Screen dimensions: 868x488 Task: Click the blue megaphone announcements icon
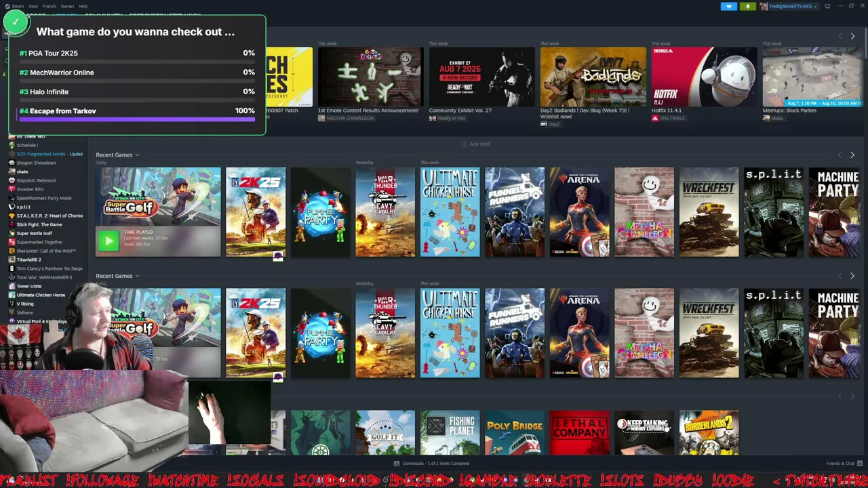click(x=729, y=6)
